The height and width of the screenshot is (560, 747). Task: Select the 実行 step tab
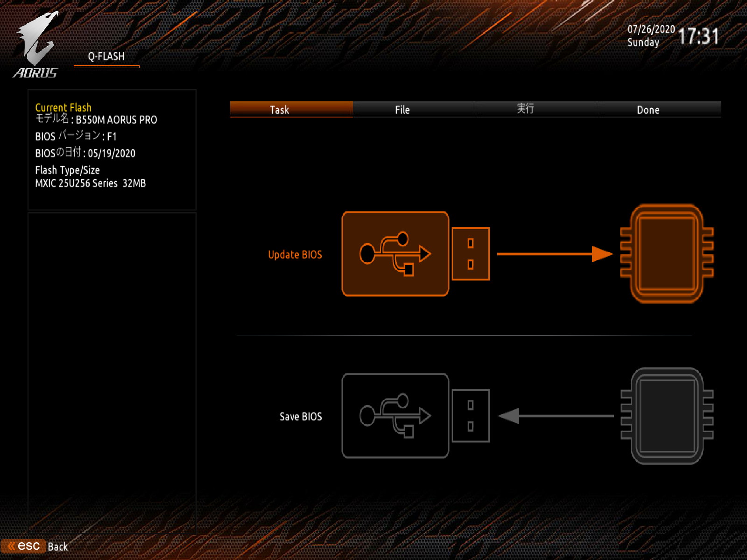tap(537, 110)
